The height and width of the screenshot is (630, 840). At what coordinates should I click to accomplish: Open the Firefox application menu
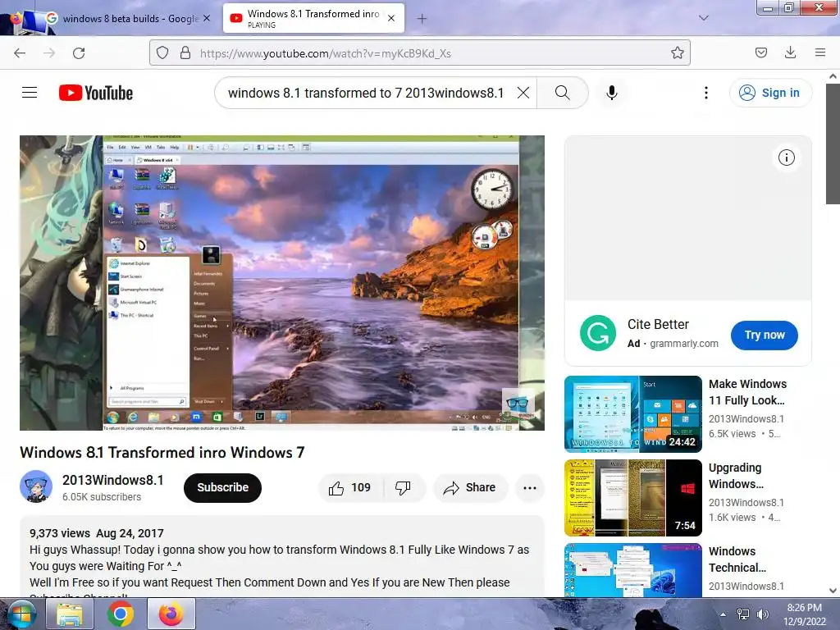[820, 52]
